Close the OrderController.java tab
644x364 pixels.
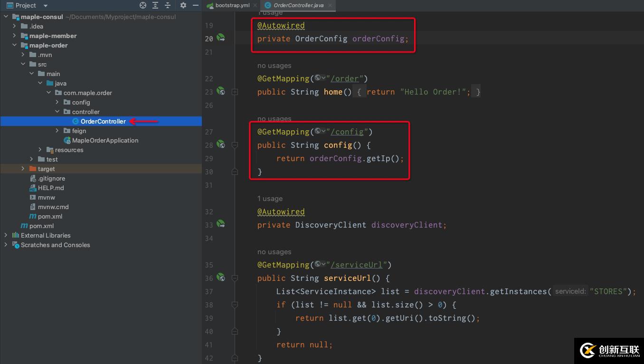(330, 5)
